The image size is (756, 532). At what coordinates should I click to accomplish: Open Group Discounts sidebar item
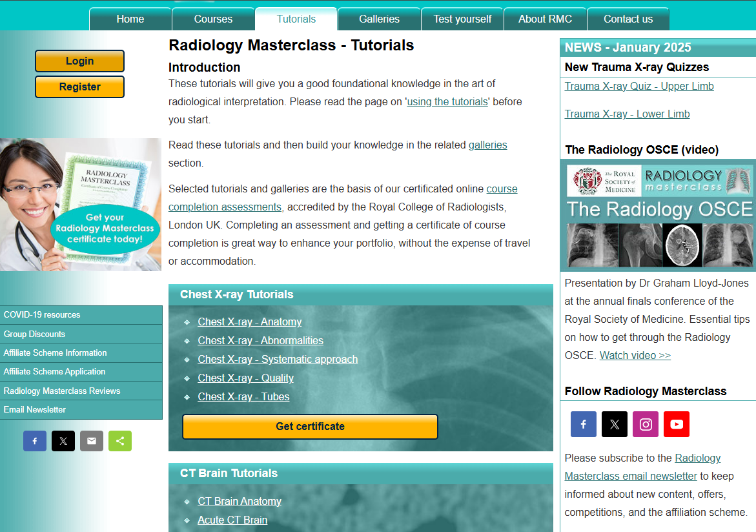(x=81, y=334)
